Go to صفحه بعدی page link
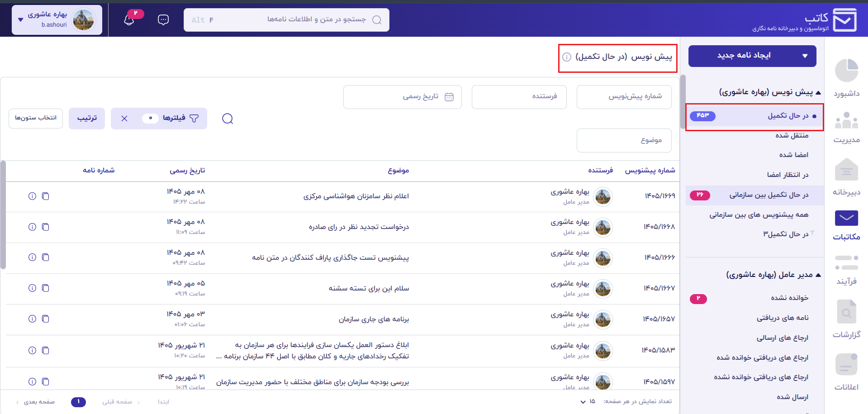Image resolution: width=868 pixels, height=414 pixels. pos(35,402)
